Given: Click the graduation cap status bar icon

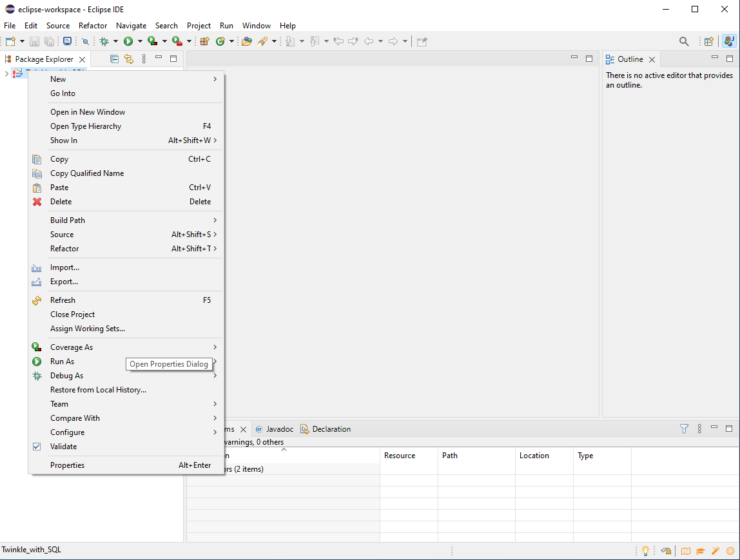Looking at the screenshot, I should pos(700,550).
